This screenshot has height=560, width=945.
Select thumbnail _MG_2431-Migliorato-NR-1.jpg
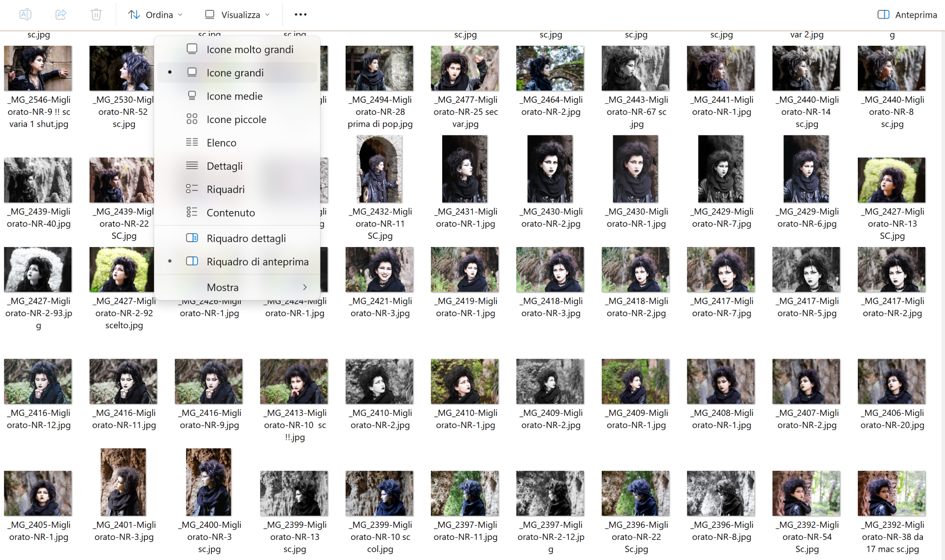[465, 169]
